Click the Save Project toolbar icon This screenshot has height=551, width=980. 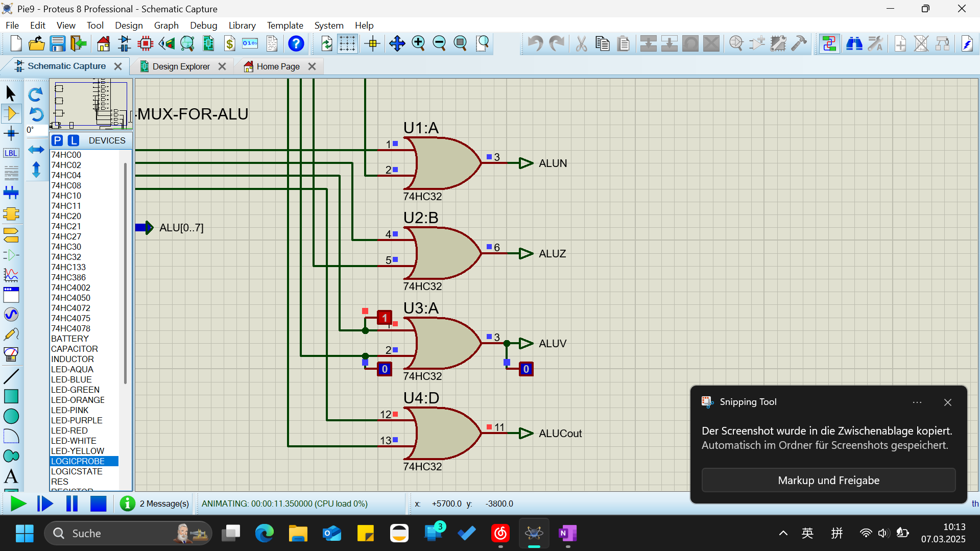58,44
